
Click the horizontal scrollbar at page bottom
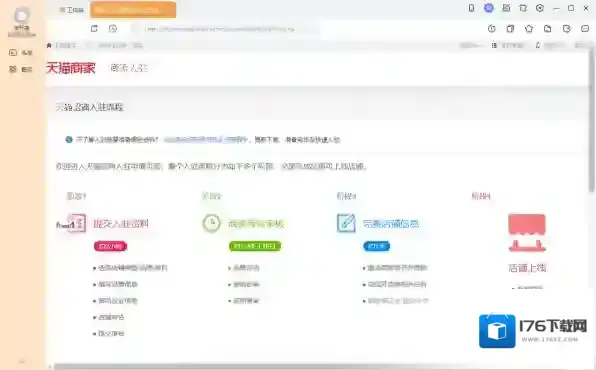tap(322, 367)
